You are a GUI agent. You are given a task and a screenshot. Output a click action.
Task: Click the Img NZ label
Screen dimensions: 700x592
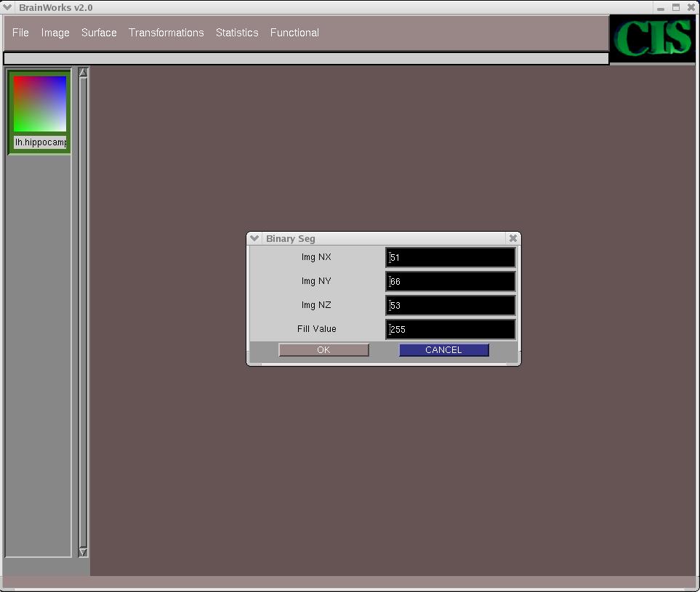pyautogui.click(x=316, y=304)
